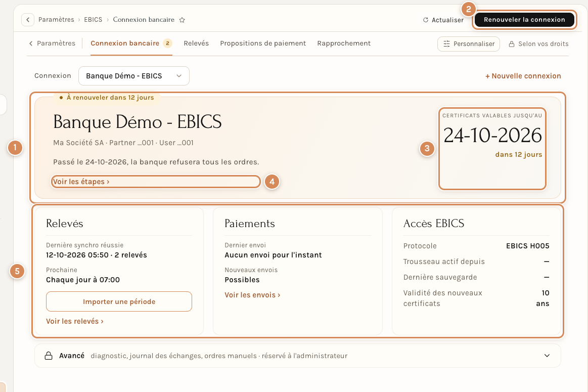
Task: Click the lock icon beside Selon vos droits
Action: (512, 44)
